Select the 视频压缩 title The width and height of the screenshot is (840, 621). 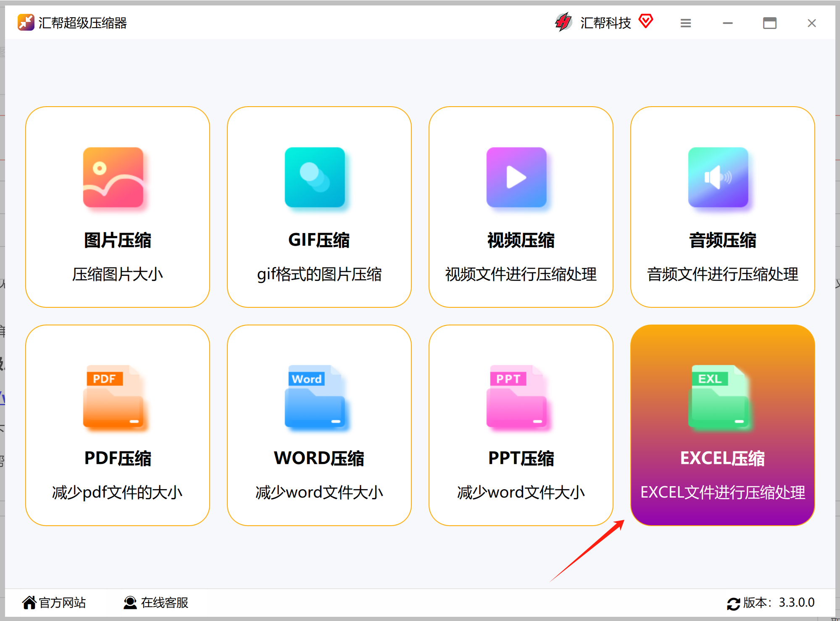point(521,240)
